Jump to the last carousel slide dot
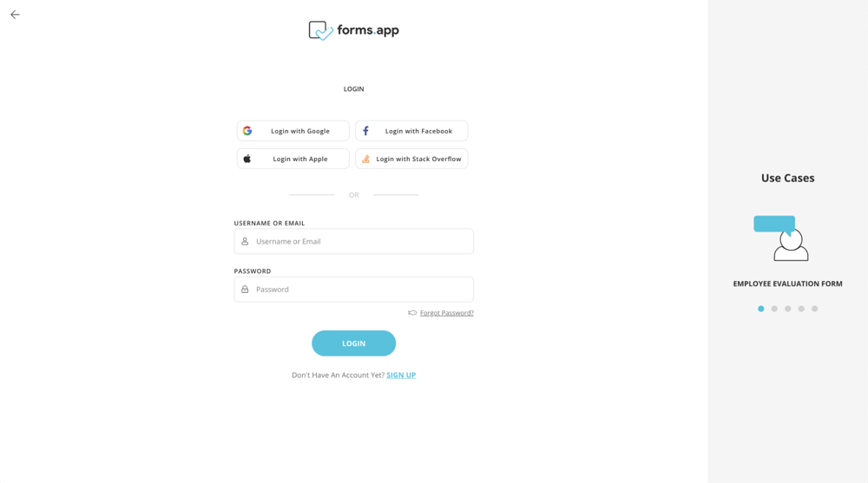 point(815,309)
